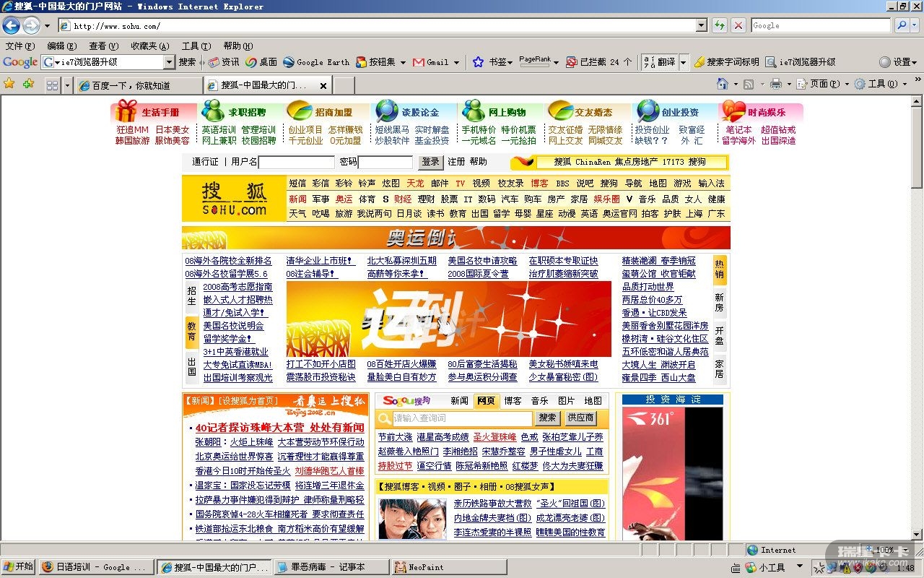Viewport: 924px width, 578px height.
Task: Open the recent pages dropdown next to Forward
Action: pos(48,26)
